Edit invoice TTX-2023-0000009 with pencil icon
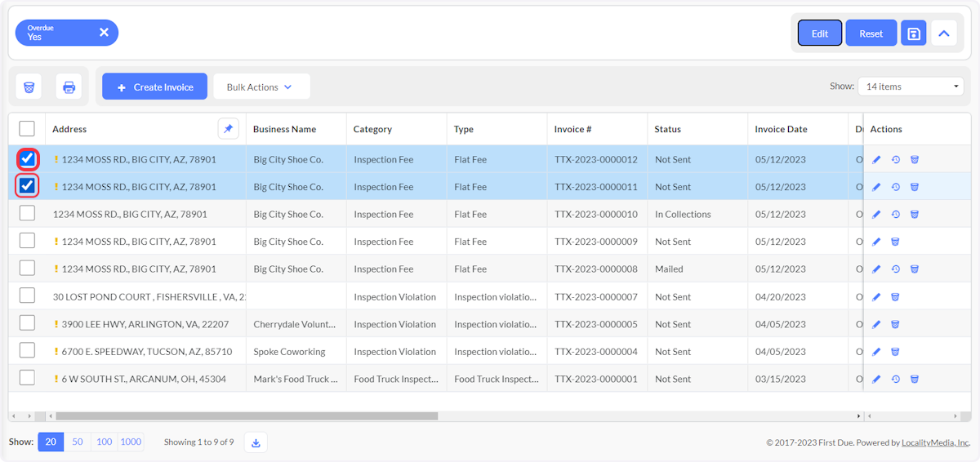980x462 pixels. [876, 242]
